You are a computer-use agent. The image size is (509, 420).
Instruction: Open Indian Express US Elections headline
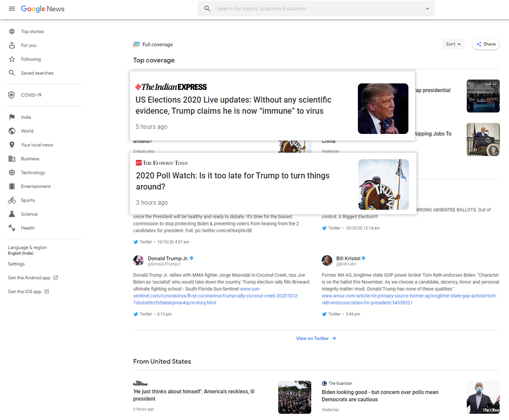234,105
